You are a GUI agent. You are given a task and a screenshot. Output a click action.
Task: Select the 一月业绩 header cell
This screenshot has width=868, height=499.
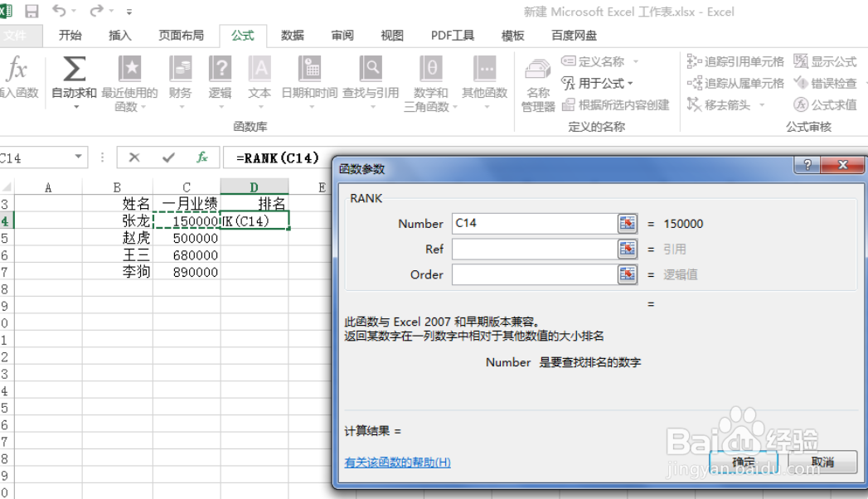(x=187, y=204)
